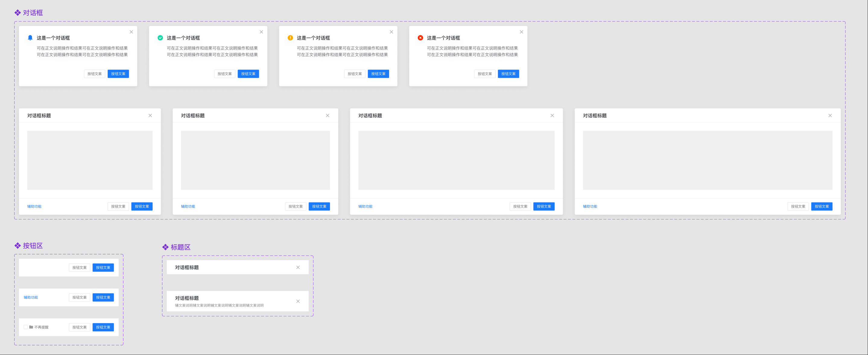Open the 辅助功能 link in the leftmost titled dialog

pos(34,206)
